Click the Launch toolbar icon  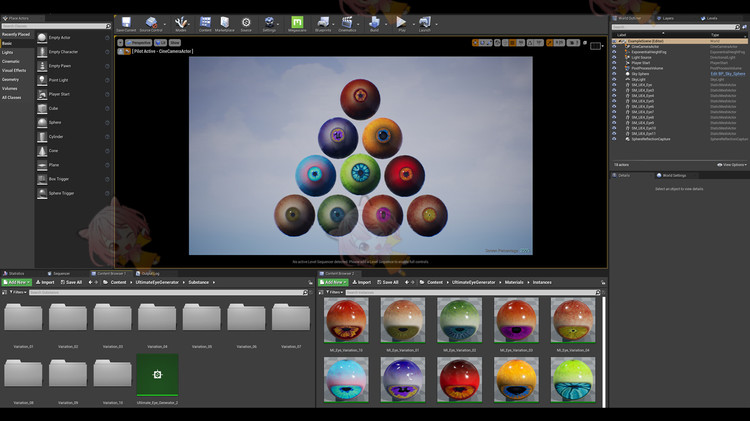(425, 24)
